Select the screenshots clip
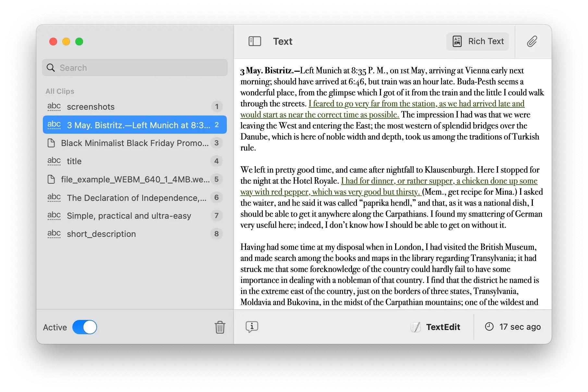Screen dimensions: 588x392 coord(135,106)
